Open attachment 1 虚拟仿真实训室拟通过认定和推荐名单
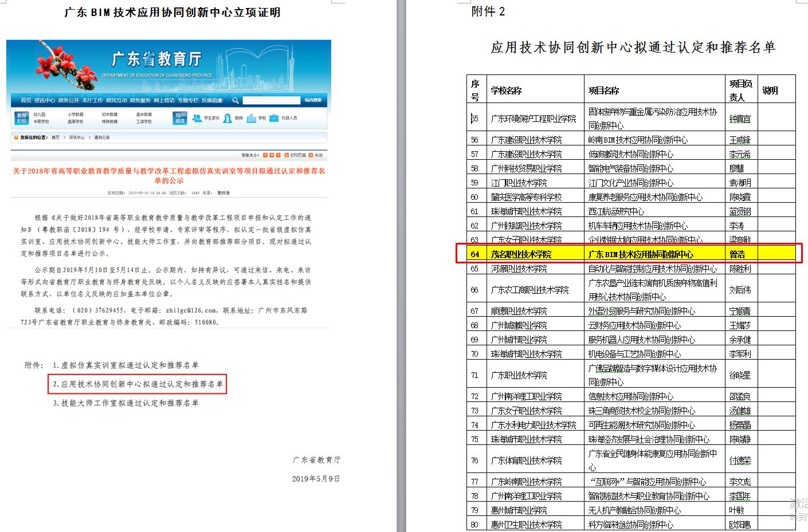808x532 pixels. click(x=125, y=365)
